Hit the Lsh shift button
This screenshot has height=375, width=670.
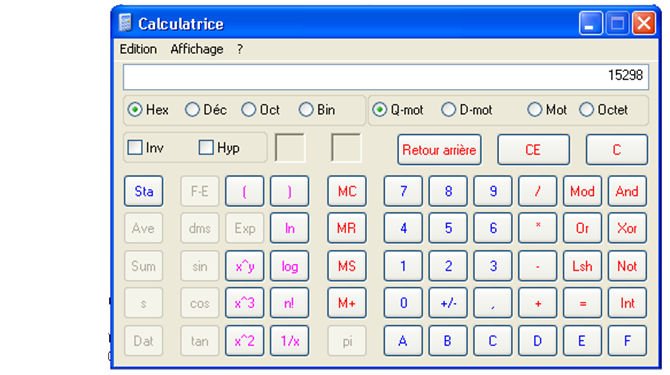[x=582, y=266]
